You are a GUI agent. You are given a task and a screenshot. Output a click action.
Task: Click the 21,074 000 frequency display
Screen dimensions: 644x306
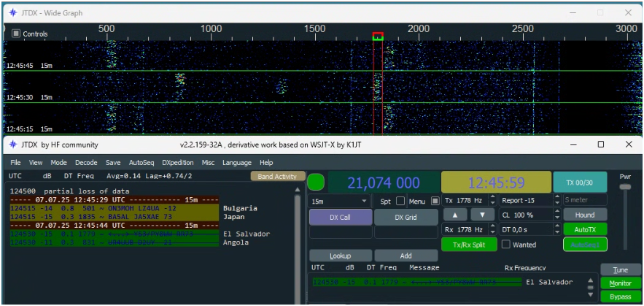384,183
